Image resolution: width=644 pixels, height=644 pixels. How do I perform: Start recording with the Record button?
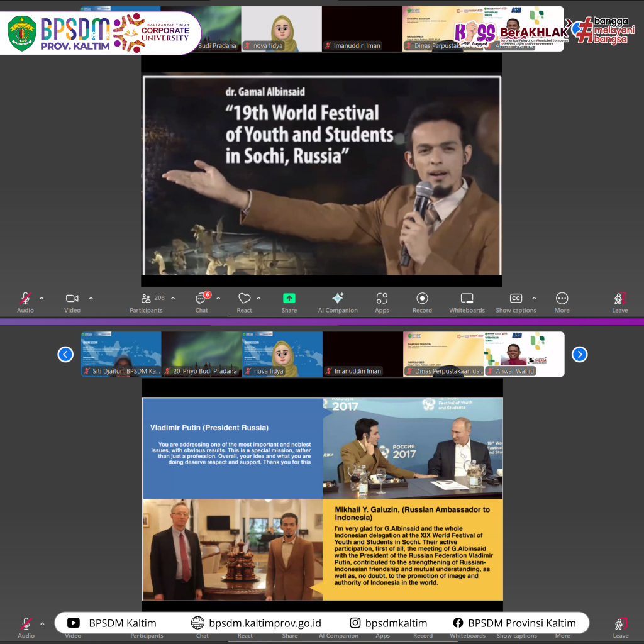coord(422,303)
